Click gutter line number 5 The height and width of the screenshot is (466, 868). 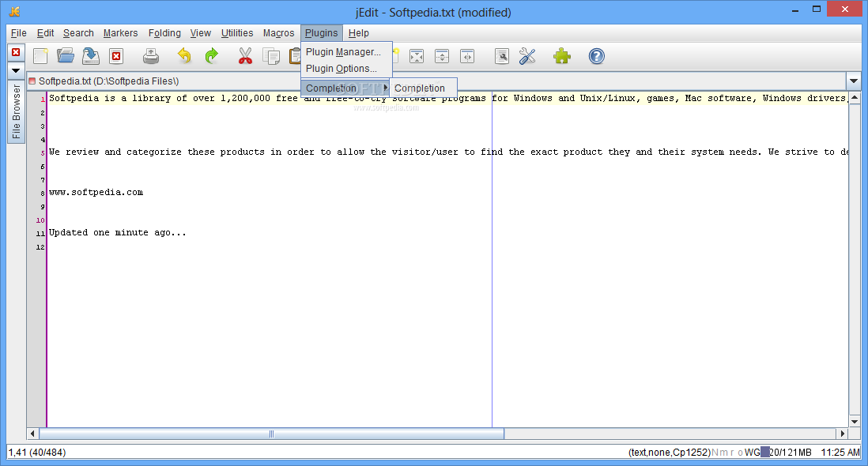[43, 153]
